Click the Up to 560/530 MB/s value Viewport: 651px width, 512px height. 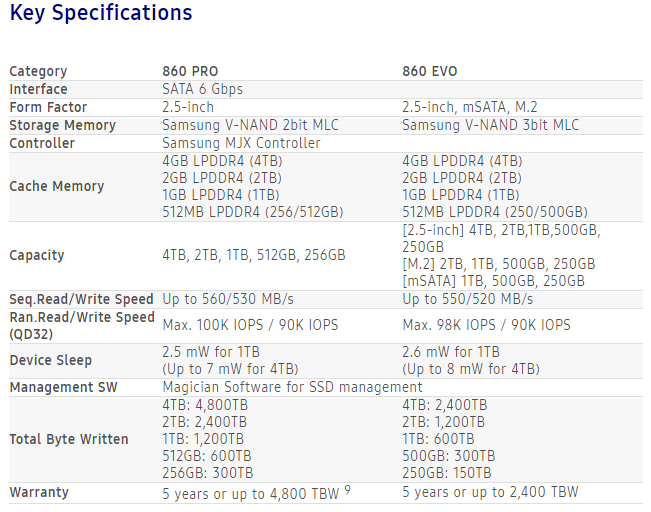229,299
